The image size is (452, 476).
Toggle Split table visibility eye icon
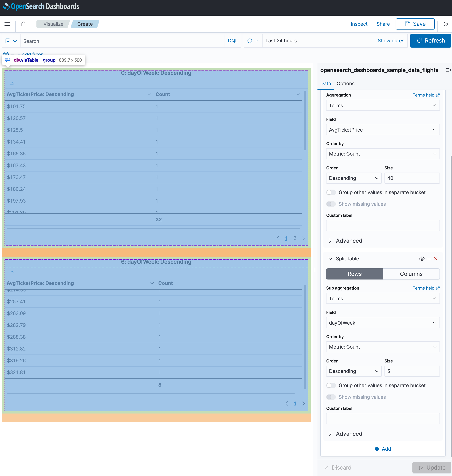[421, 259]
